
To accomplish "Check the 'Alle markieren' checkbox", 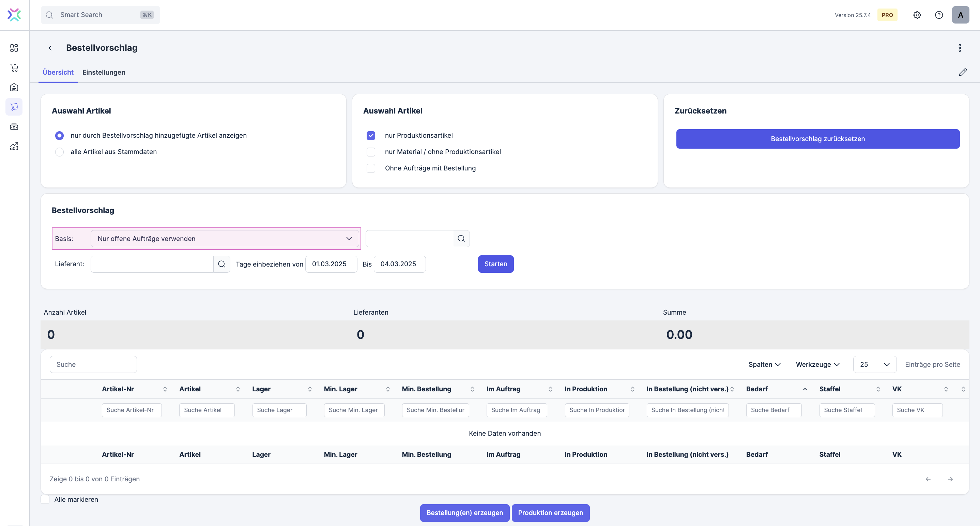I will pos(45,499).
